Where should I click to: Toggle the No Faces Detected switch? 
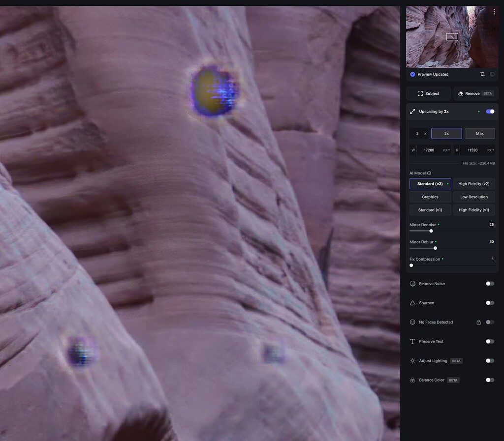490,322
